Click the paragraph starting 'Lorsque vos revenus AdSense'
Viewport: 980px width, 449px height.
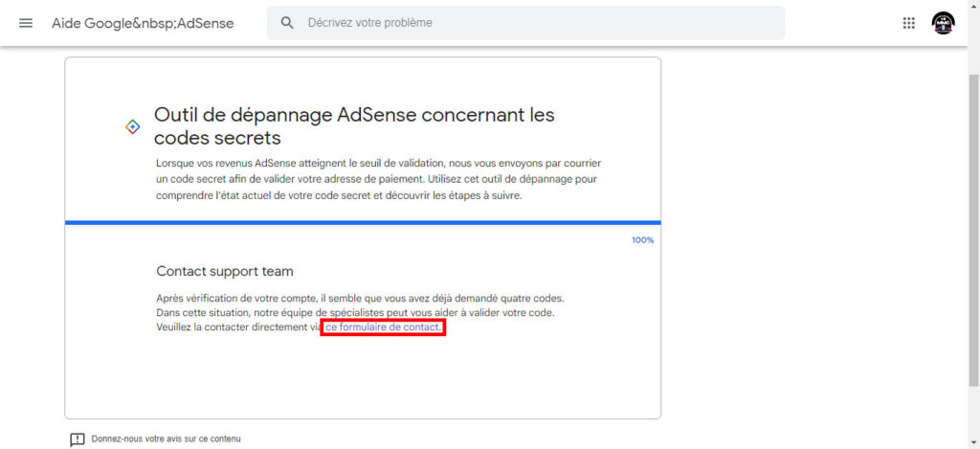click(379, 179)
